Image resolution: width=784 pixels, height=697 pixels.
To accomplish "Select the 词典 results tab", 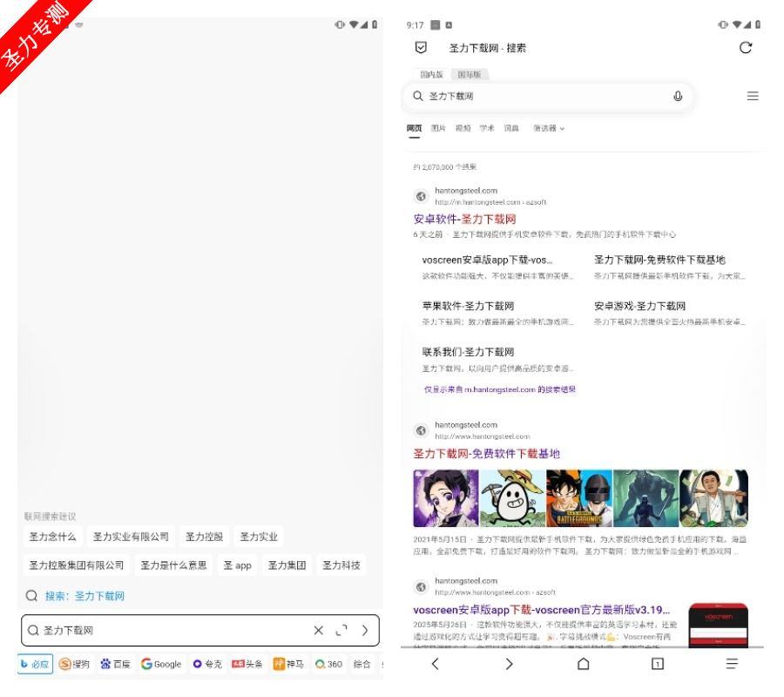I will click(511, 128).
